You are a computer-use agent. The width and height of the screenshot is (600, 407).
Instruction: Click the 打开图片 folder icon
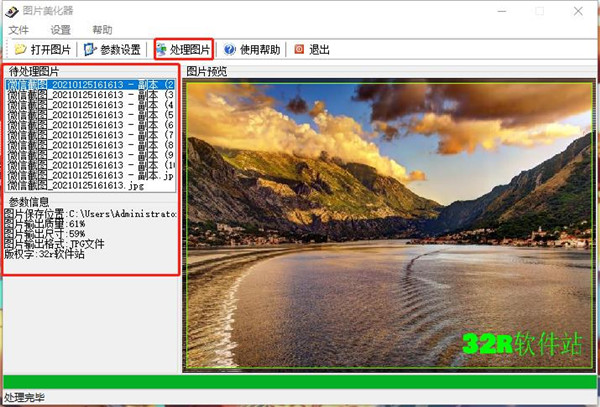click(20, 49)
